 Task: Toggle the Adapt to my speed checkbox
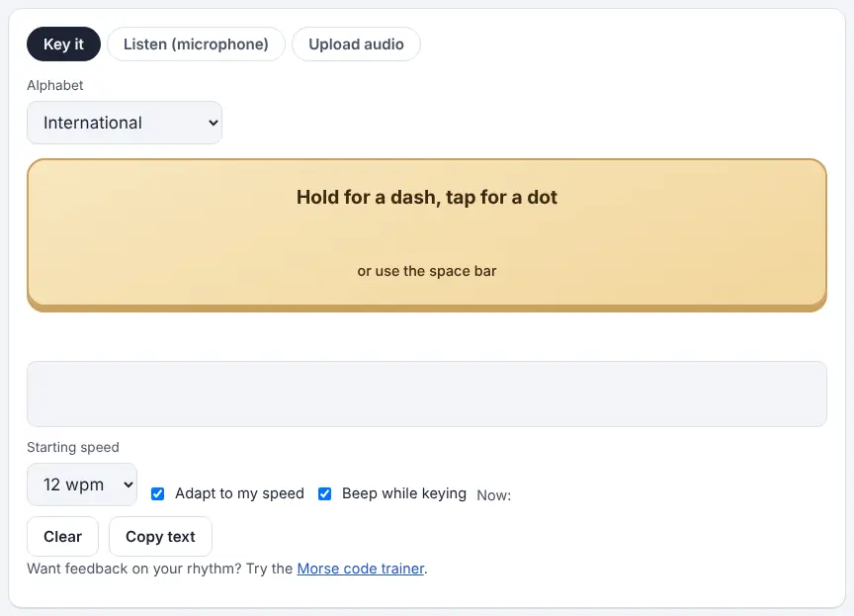tap(157, 493)
